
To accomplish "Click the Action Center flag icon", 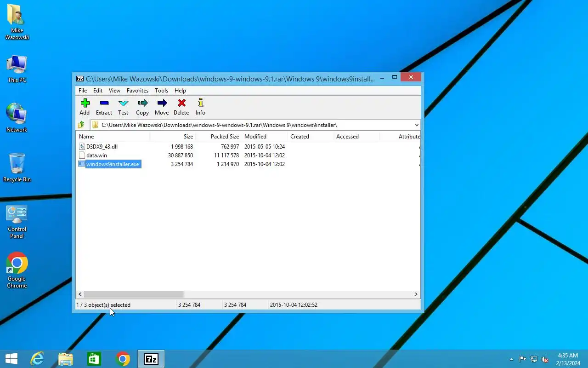I will pyautogui.click(x=523, y=359).
